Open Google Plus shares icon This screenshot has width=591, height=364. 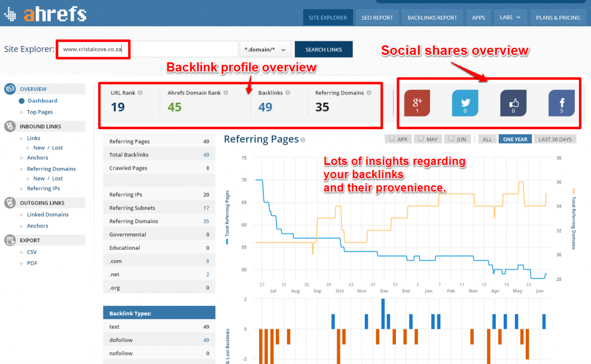(417, 103)
